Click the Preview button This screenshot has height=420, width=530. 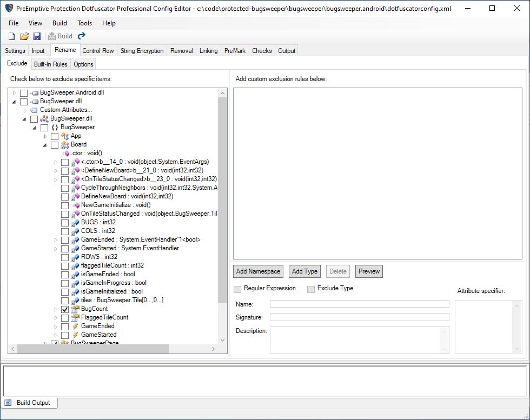click(369, 271)
